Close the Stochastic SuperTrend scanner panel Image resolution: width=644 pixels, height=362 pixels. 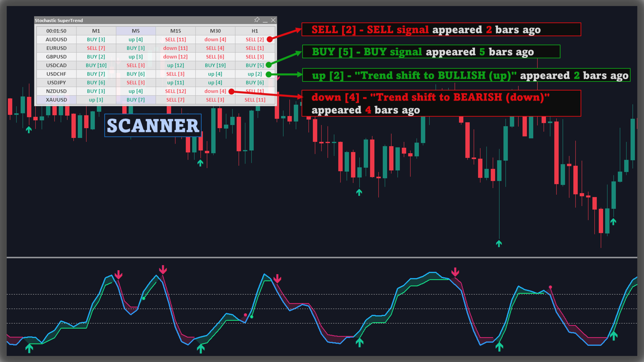coord(273,20)
